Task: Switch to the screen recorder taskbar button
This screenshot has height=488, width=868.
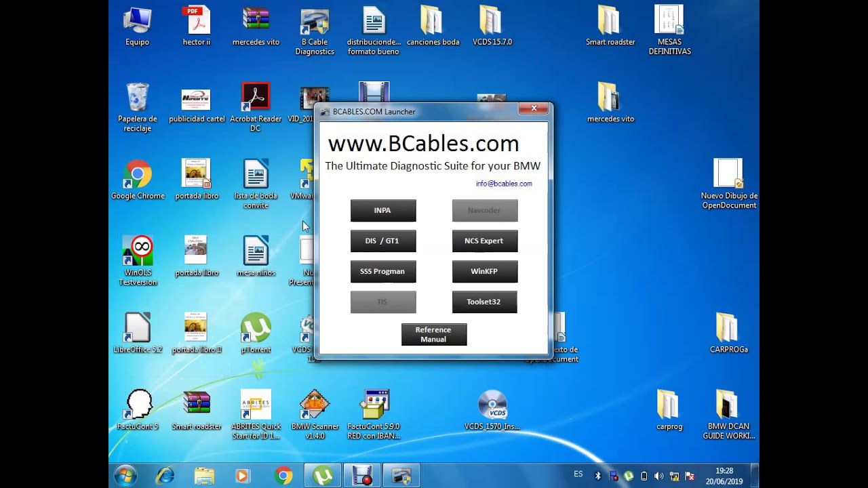Action: tap(362, 476)
